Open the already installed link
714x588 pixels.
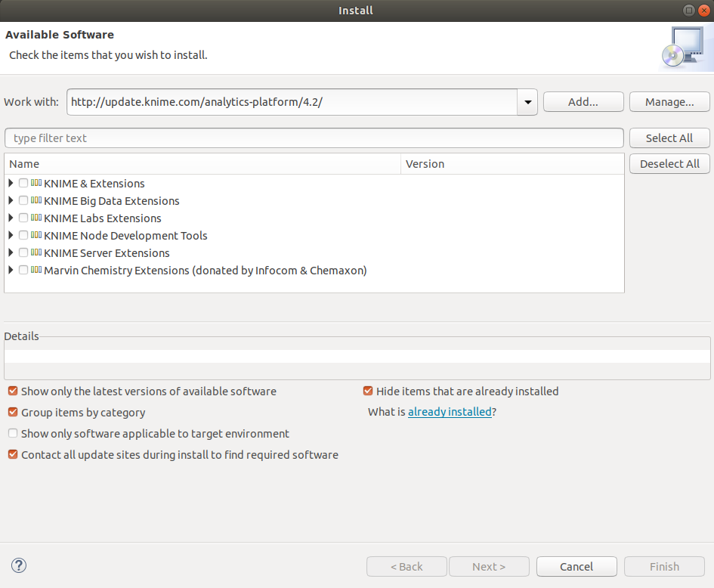click(450, 412)
